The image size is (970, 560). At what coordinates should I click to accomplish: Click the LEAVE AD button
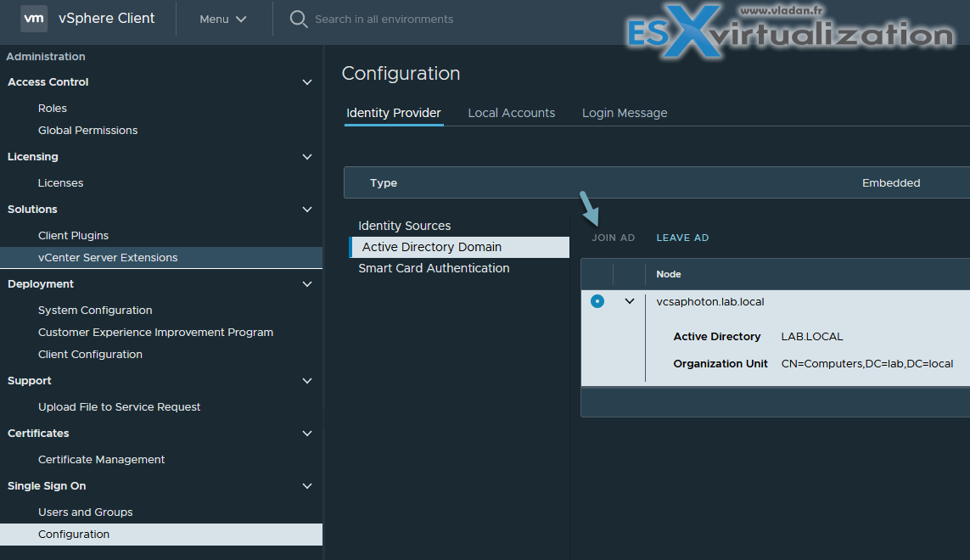coord(682,238)
